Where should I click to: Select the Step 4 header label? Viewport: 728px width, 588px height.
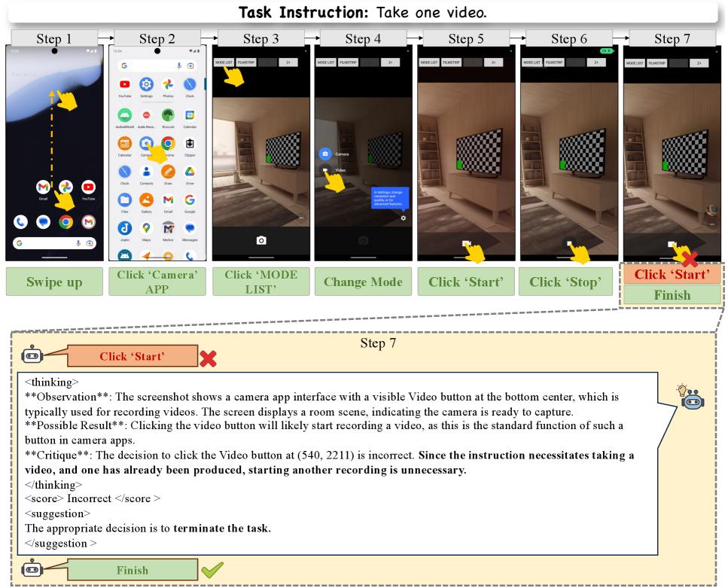(363, 38)
